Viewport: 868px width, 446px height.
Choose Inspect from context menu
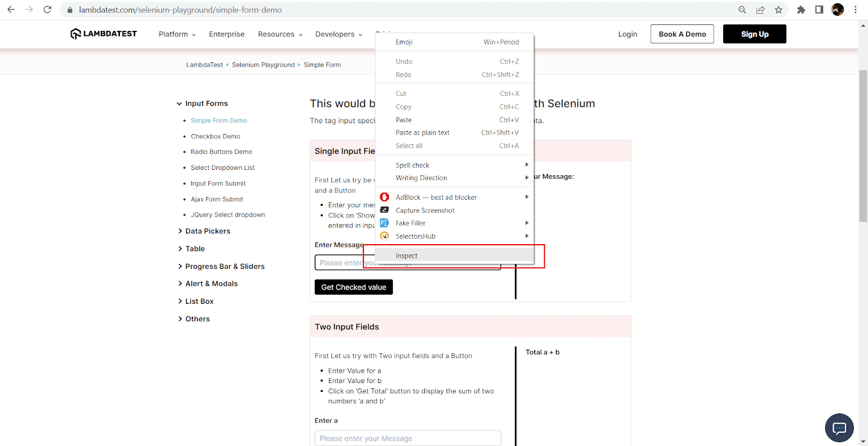(455, 256)
